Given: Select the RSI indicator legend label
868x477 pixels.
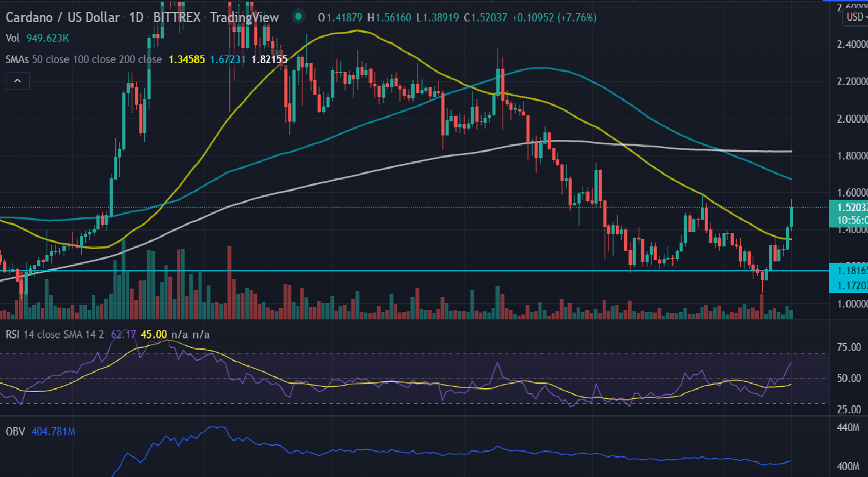Looking at the screenshot, I should click(x=13, y=334).
